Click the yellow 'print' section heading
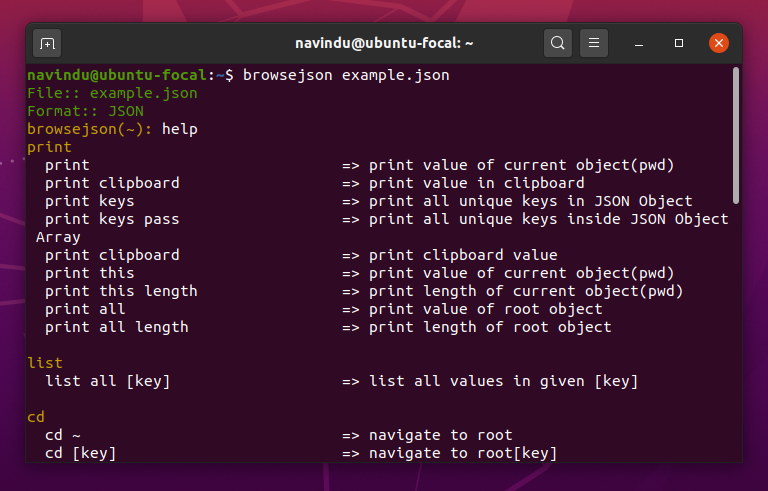This screenshot has height=491, width=768. (x=49, y=147)
